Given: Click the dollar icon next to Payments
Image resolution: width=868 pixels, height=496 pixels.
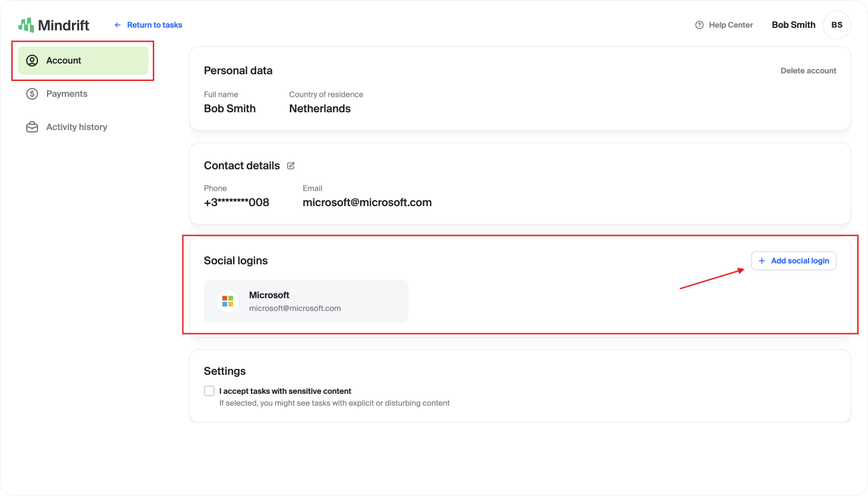Looking at the screenshot, I should (32, 93).
